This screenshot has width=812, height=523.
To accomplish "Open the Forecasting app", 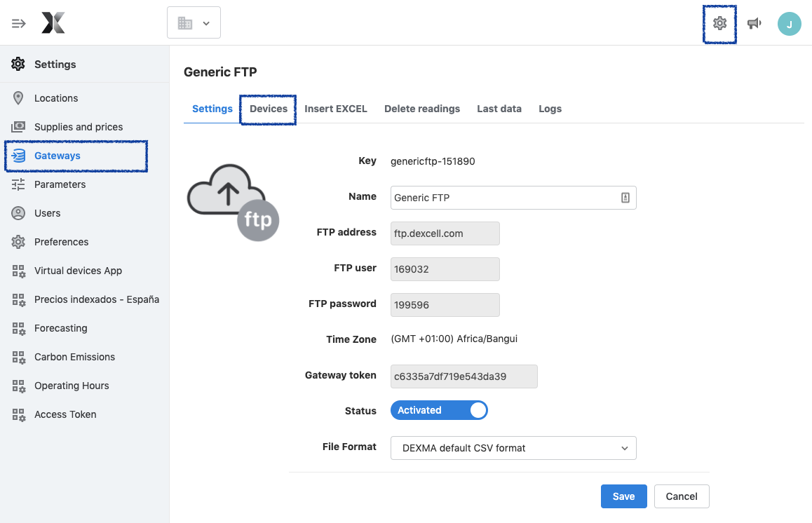I will 59,328.
